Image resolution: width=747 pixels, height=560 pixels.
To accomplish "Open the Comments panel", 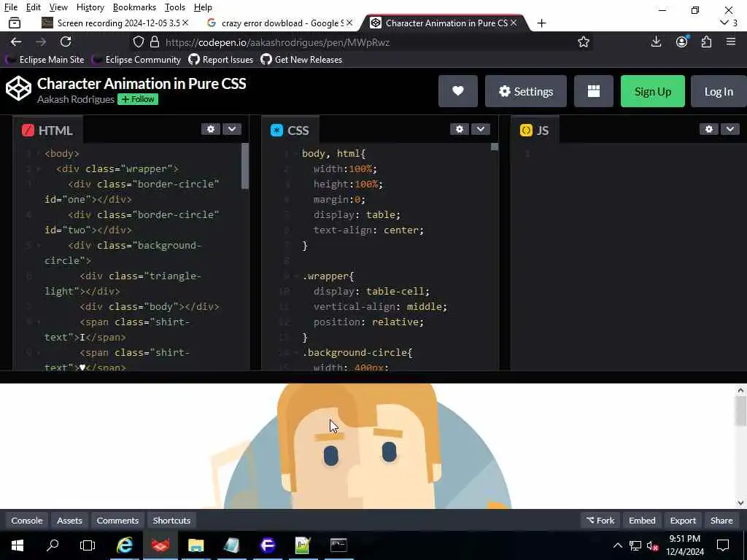I will [117, 521].
